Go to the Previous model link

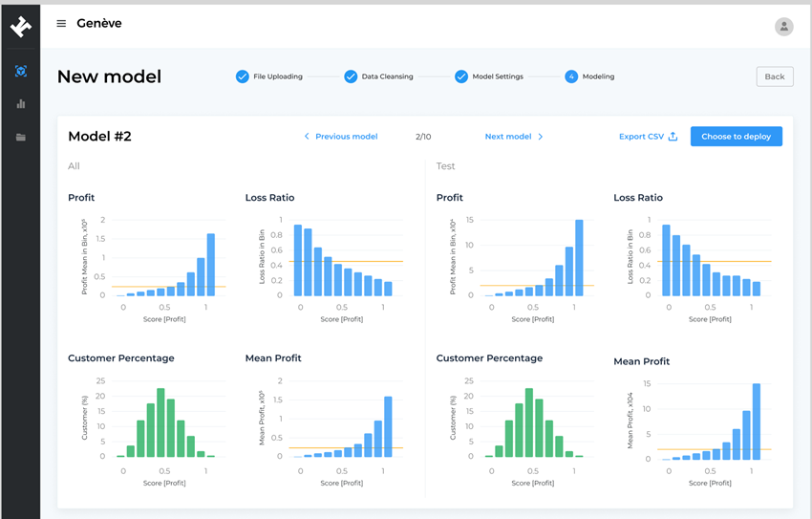pos(346,137)
